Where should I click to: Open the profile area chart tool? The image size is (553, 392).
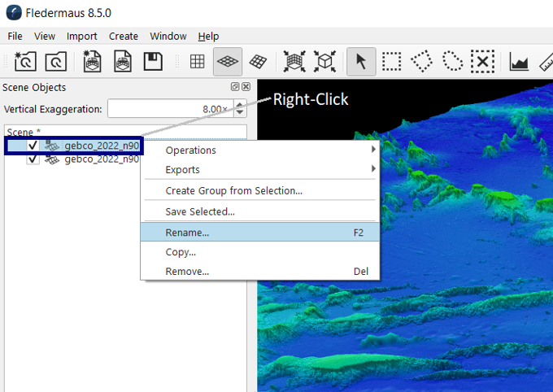(519, 63)
